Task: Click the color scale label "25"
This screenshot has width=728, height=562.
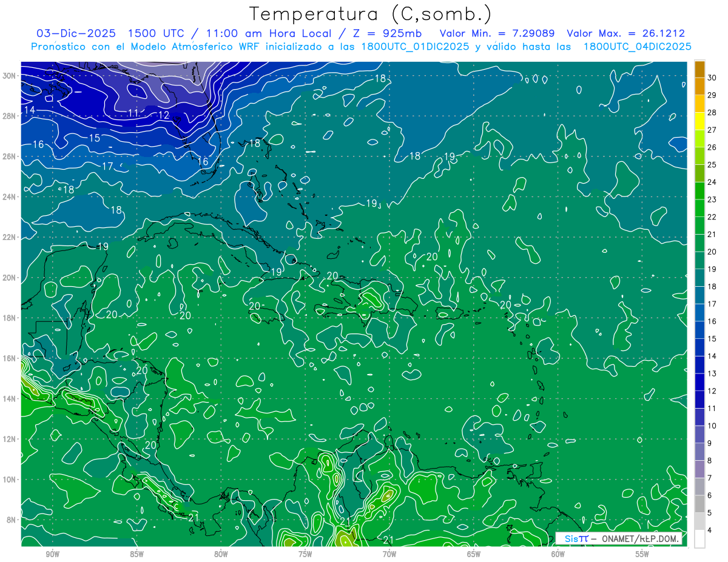Action: point(712,165)
